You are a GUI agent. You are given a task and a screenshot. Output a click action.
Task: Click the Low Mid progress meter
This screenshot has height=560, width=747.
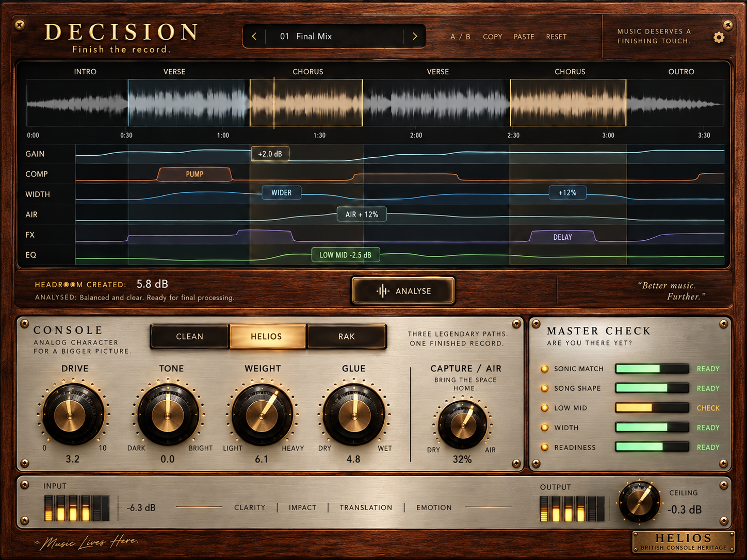point(652,408)
